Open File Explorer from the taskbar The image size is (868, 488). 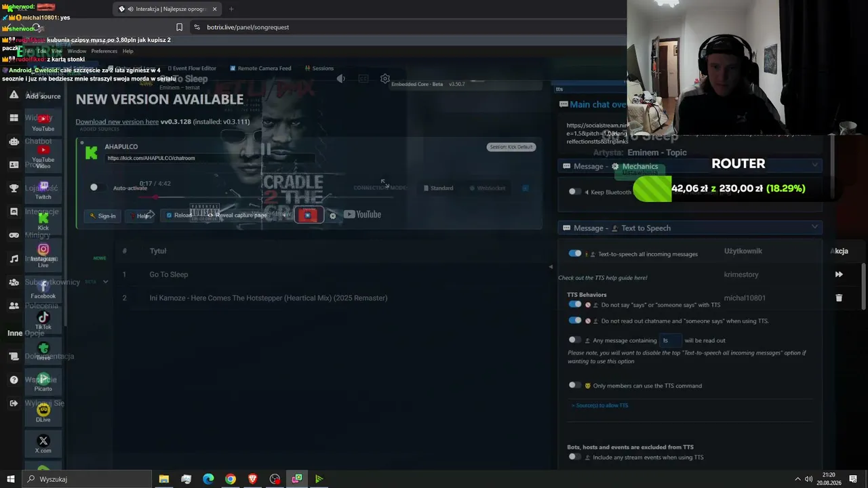[164, 479]
